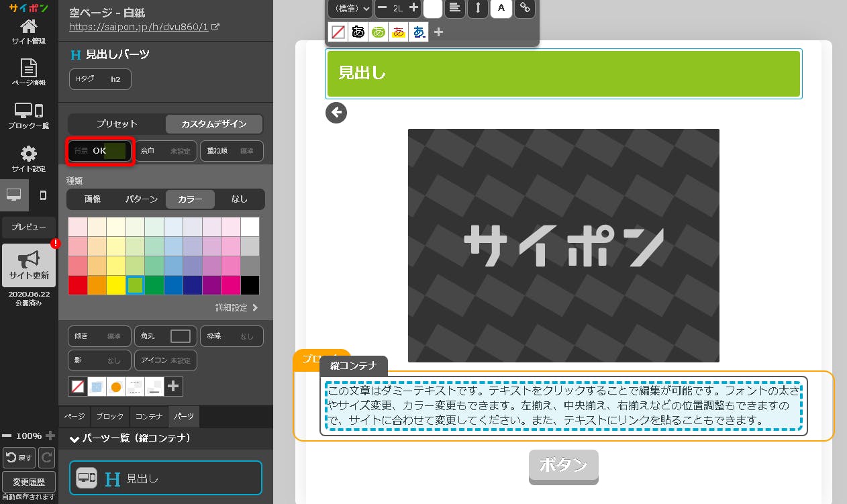847x504 pixels.
Task: Open 影 shadow setting
Action: 100,360
